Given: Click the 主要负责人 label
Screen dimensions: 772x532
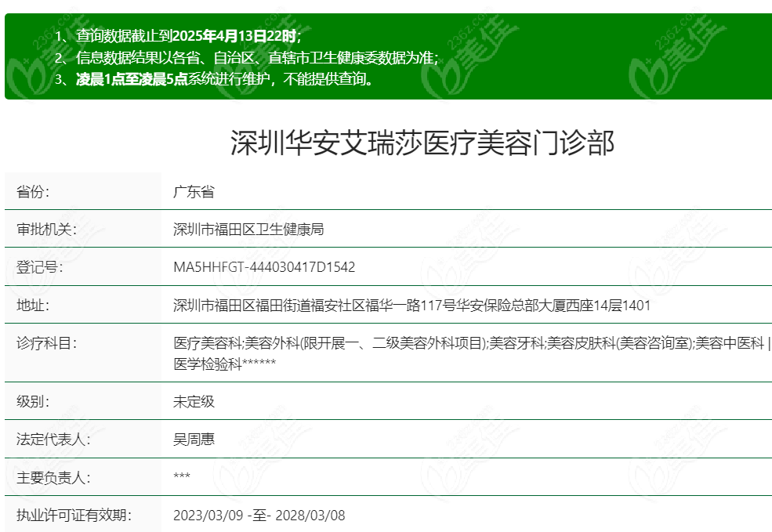Looking at the screenshot, I should (53, 477).
